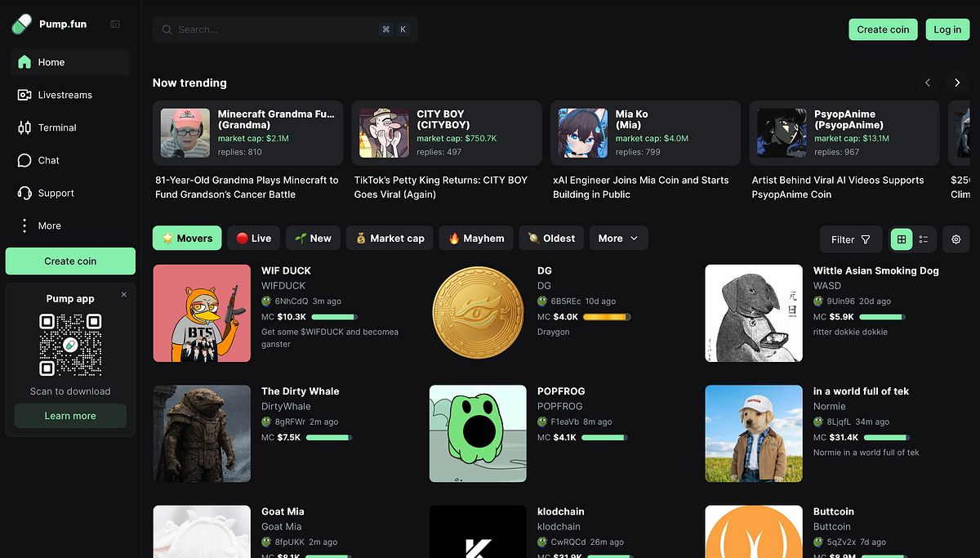Screen dimensions: 980x558
Task: Click the Pump app QR code
Action: pyautogui.click(x=70, y=345)
